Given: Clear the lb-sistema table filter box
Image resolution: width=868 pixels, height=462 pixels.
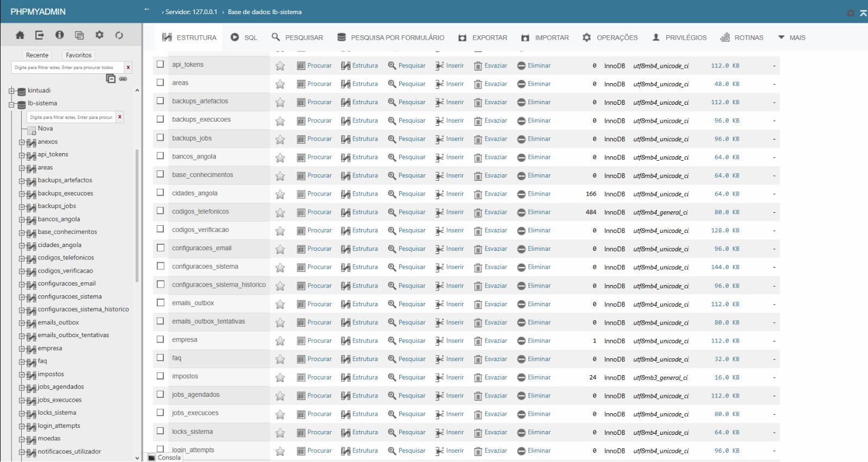Looking at the screenshot, I should [119, 117].
